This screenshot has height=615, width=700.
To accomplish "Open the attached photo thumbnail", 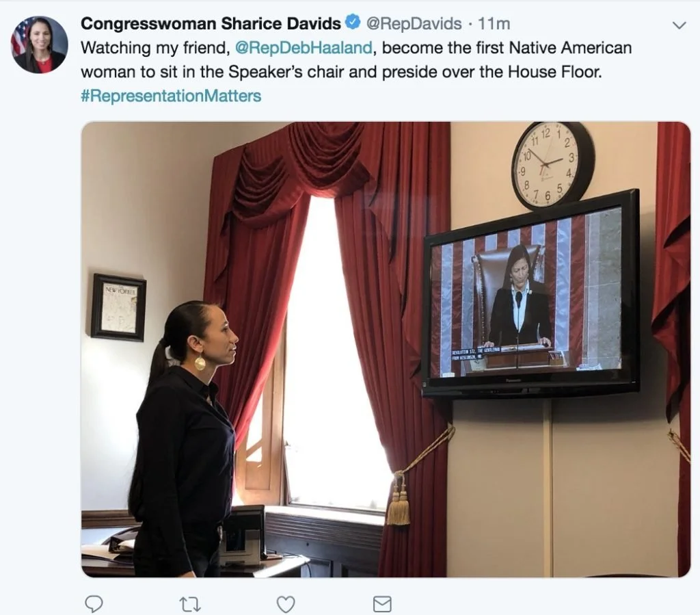I will tap(386, 350).
